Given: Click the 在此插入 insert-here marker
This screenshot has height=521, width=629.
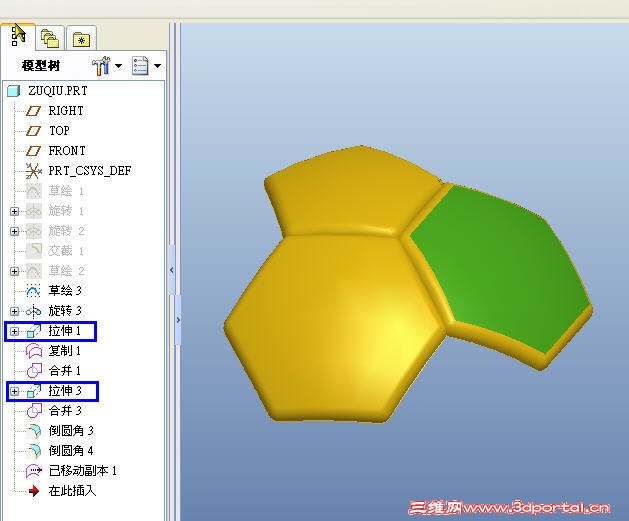Looking at the screenshot, I should click(x=72, y=491).
